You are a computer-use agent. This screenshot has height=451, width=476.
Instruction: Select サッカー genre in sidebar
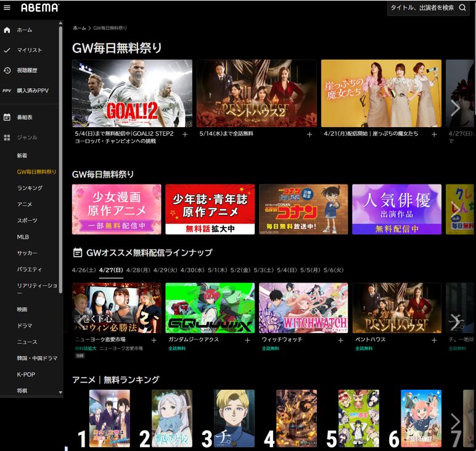pyautogui.click(x=27, y=253)
